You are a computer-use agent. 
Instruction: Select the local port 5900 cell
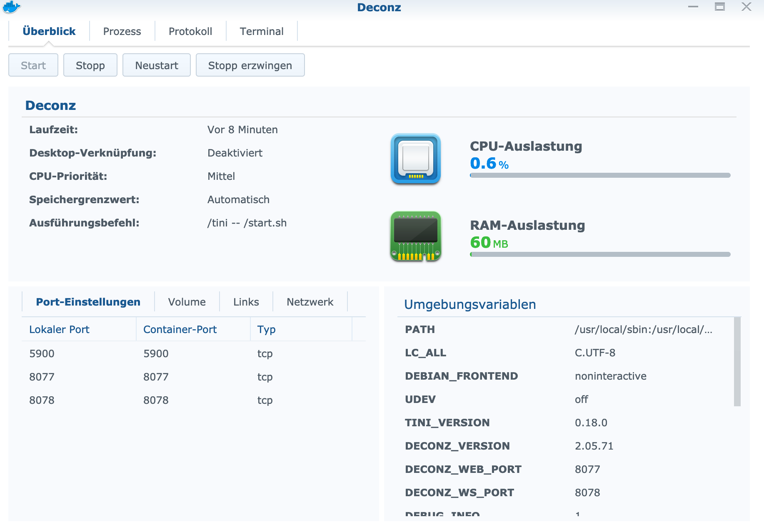click(x=42, y=353)
